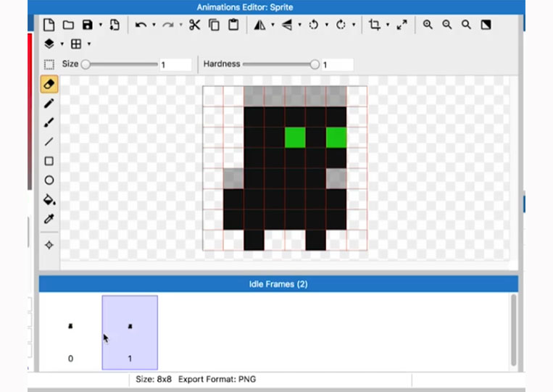
Task: Reset zoom with plain magnifier icon
Action: 466,25
